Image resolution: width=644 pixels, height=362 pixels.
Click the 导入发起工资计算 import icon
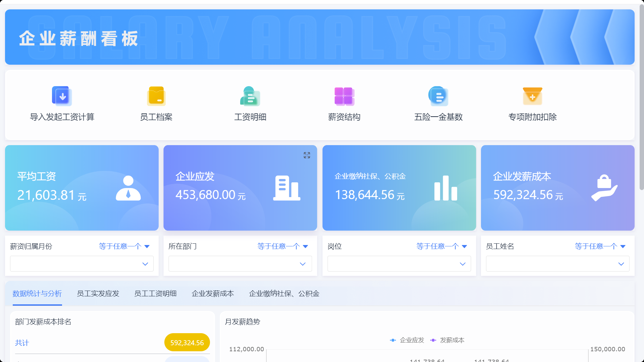[x=62, y=96]
